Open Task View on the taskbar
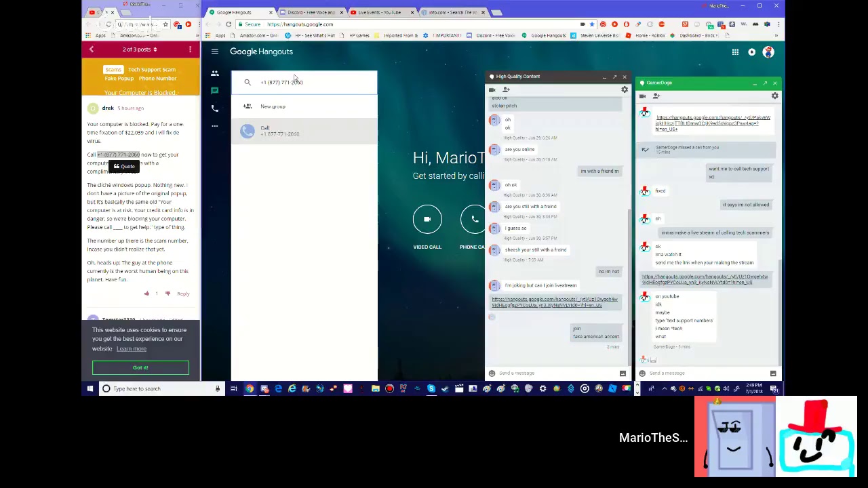 233,389
